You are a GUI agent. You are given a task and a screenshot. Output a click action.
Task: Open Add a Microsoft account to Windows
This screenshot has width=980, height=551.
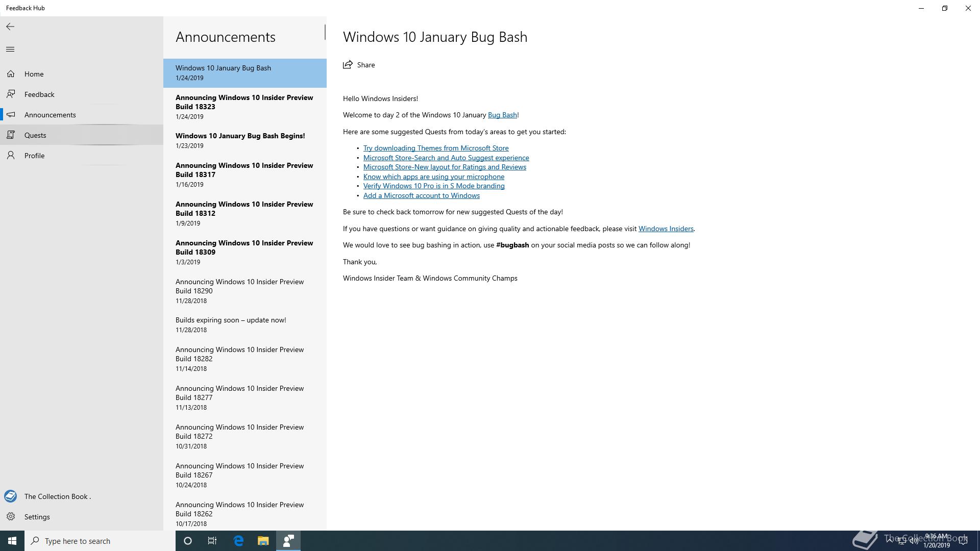422,195
